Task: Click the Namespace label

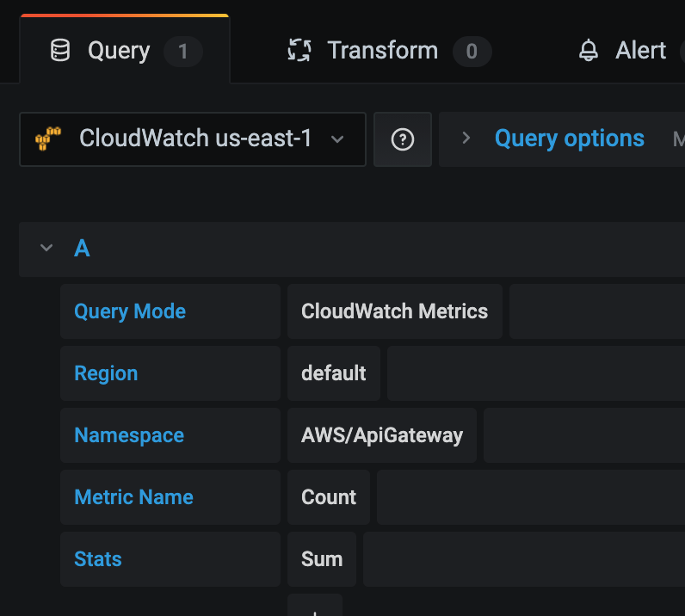Action: tap(129, 435)
